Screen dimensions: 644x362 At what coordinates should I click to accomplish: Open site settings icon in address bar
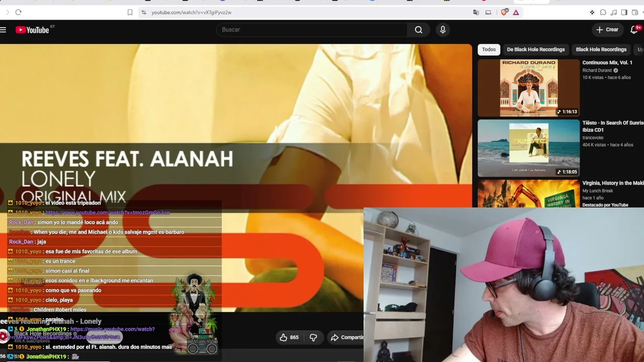tap(143, 12)
